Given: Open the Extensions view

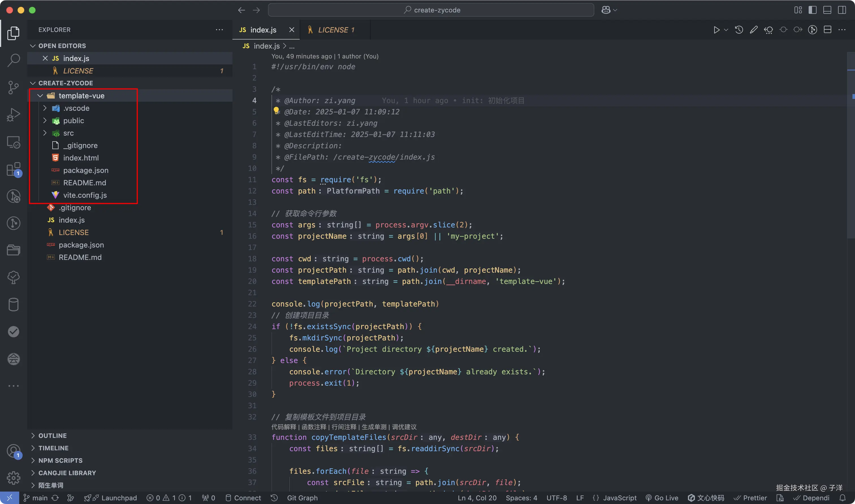Looking at the screenshot, I should (x=14, y=169).
